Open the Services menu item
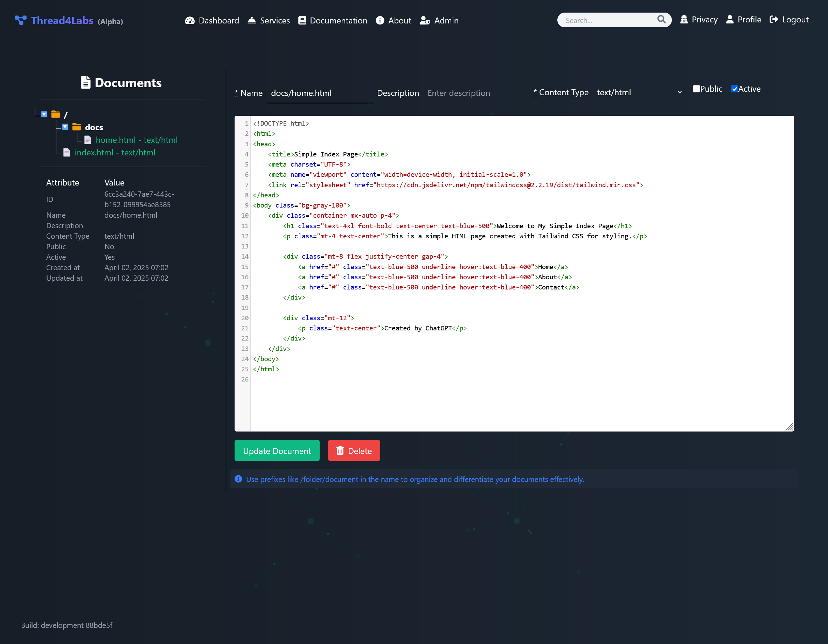This screenshot has height=644, width=828. coord(269,20)
